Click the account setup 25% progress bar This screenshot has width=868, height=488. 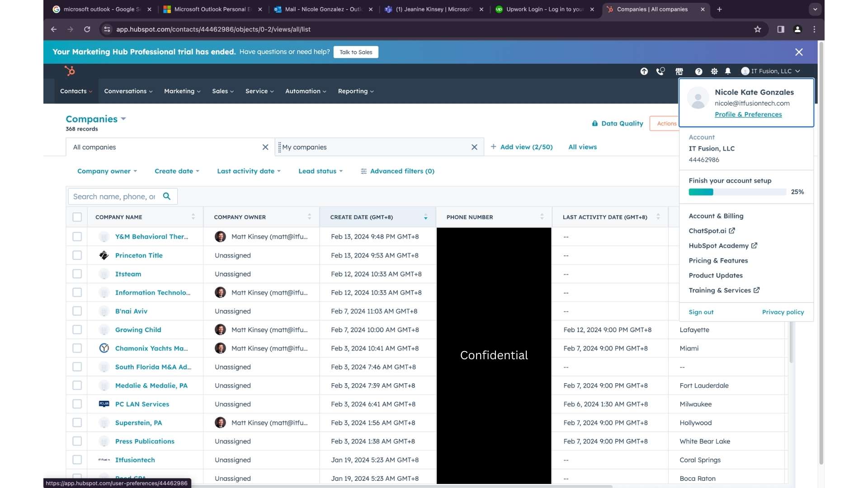(737, 192)
